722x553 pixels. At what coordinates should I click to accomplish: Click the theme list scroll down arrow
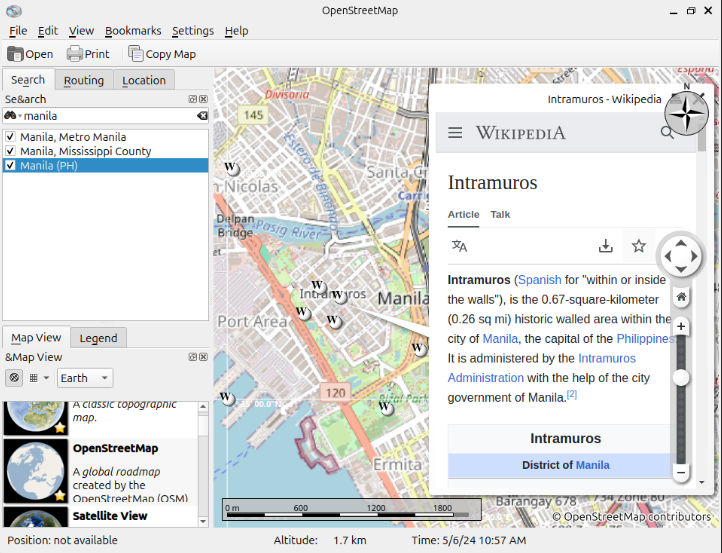coord(203,521)
